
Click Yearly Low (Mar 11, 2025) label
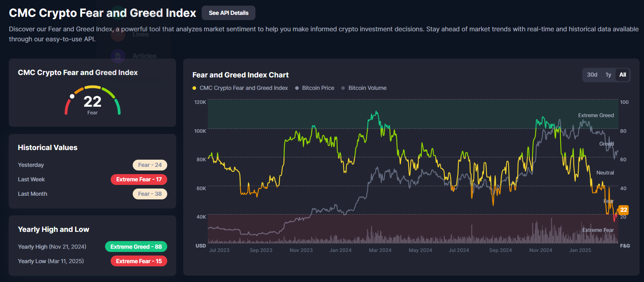[51, 261]
